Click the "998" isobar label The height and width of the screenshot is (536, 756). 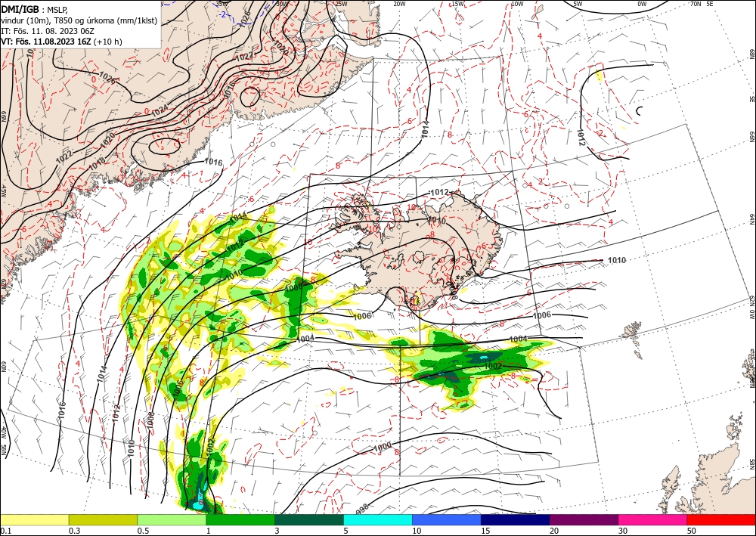362,509
